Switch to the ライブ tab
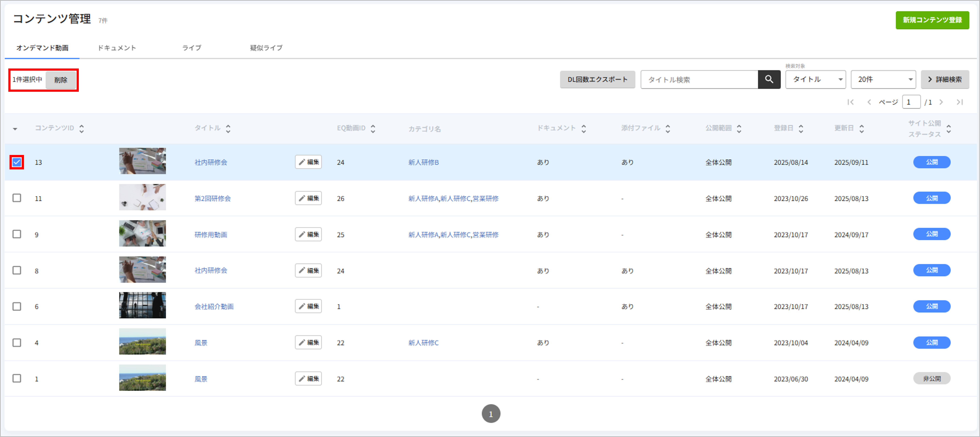 click(191, 48)
